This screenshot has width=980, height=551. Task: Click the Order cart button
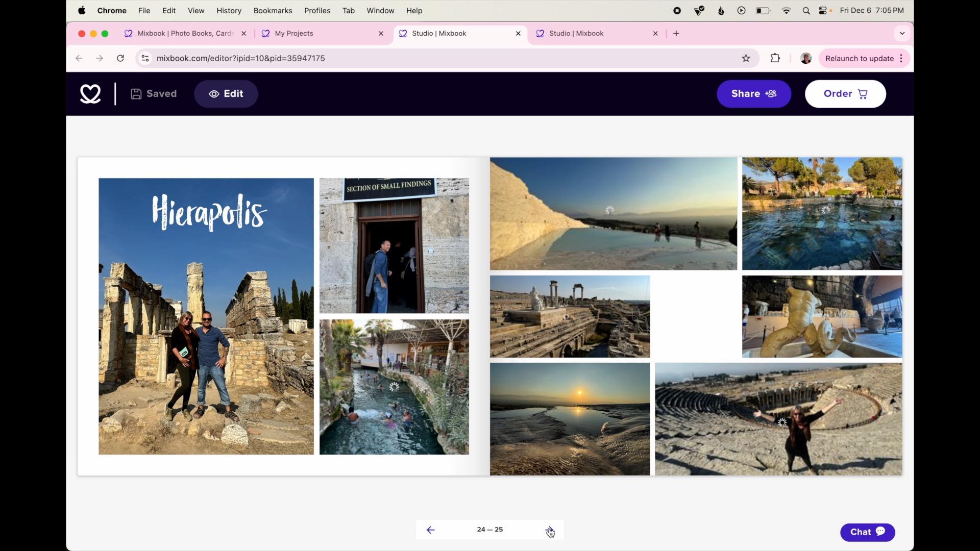pyautogui.click(x=845, y=94)
